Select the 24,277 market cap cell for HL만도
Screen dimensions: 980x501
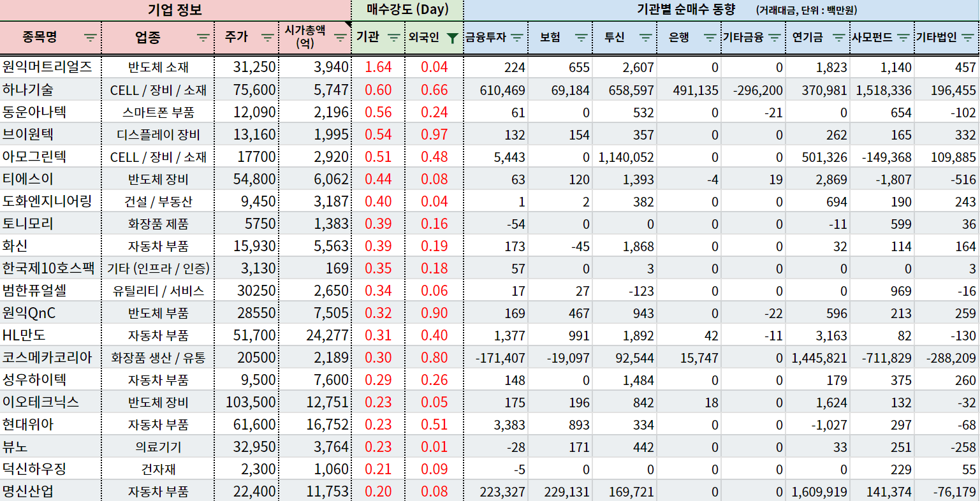point(315,335)
